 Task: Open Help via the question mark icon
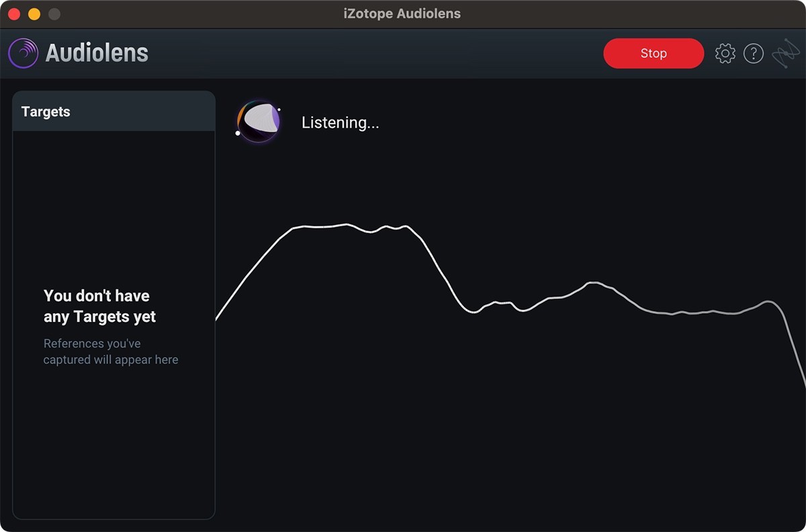[754, 53]
